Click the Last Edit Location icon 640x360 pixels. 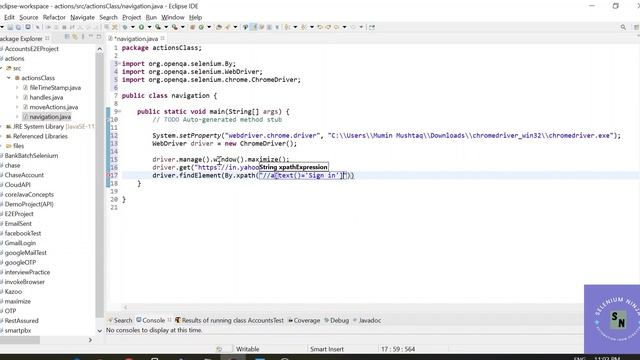coord(320,27)
